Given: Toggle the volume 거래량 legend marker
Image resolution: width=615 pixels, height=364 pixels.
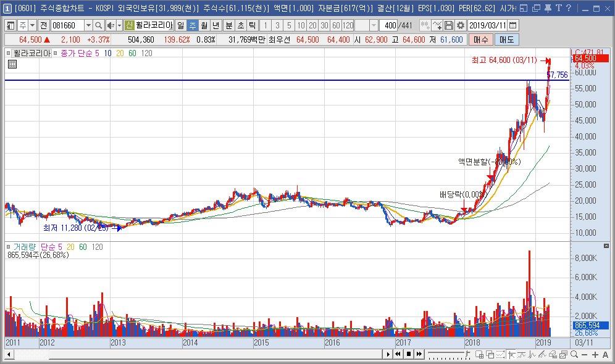Looking at the screenshot, I should 8,247.
